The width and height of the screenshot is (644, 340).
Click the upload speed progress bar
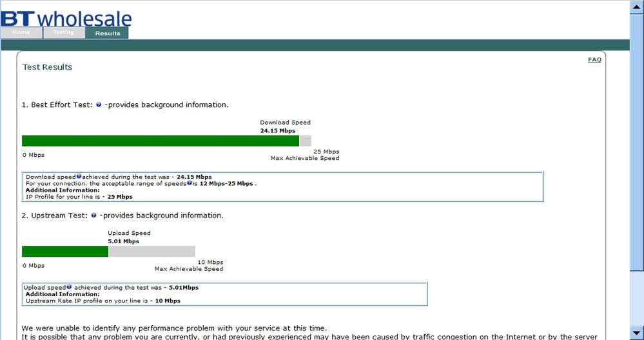tap(108, 252)
